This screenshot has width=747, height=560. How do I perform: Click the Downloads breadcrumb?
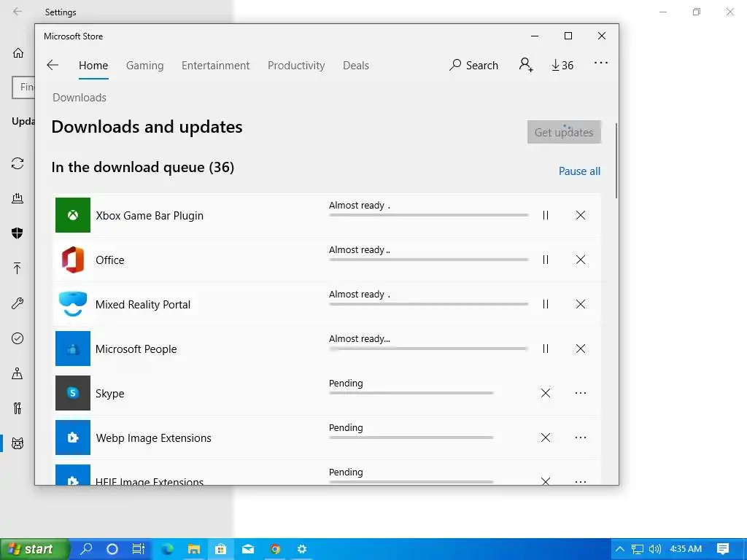80,98
